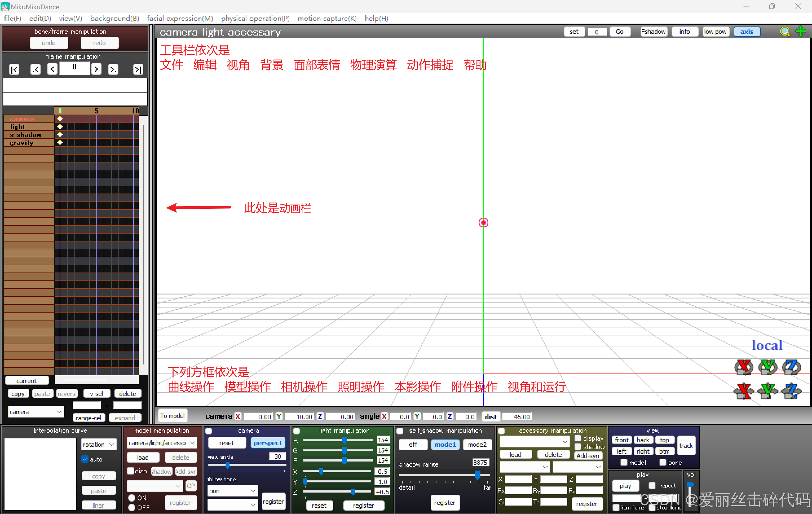Check the view model checkbox
The image size is (812, 514).
[x=624, y=463]
